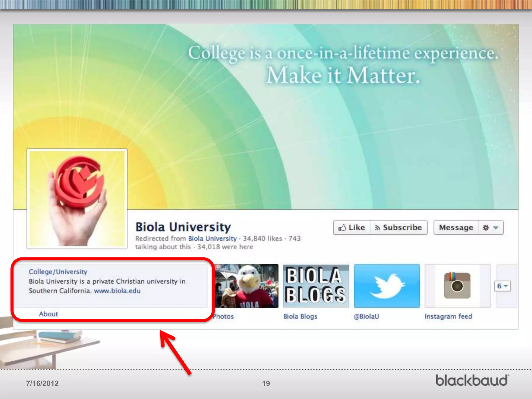Screen dimensions: 532x399
Task: Expand the 6 more apps dropdown
Action: click(x=502, y=286)
